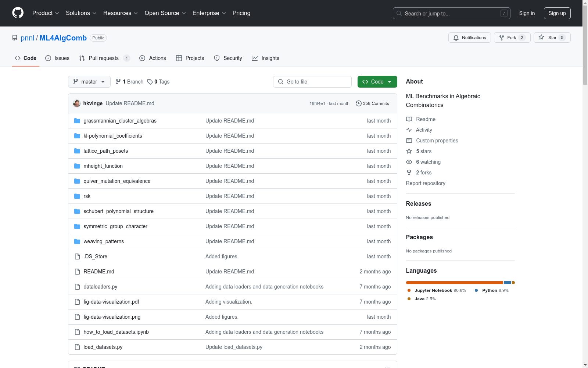Open the schubert_polynomial_structure folder
Viewport: 588px width, 368px height.
(118, 211)
